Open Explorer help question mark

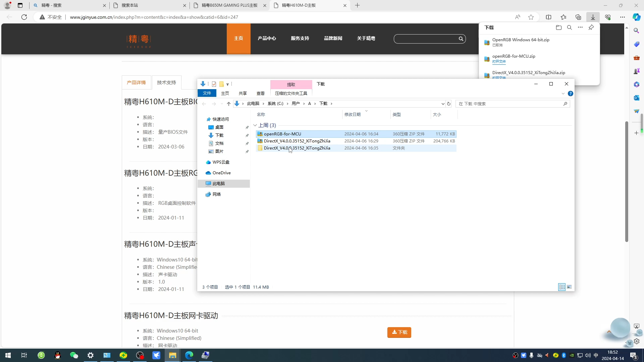[x=570, y=94]
